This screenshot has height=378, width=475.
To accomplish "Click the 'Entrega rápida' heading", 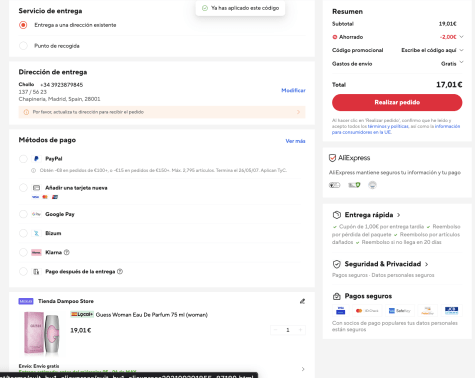I will (369, 215).
